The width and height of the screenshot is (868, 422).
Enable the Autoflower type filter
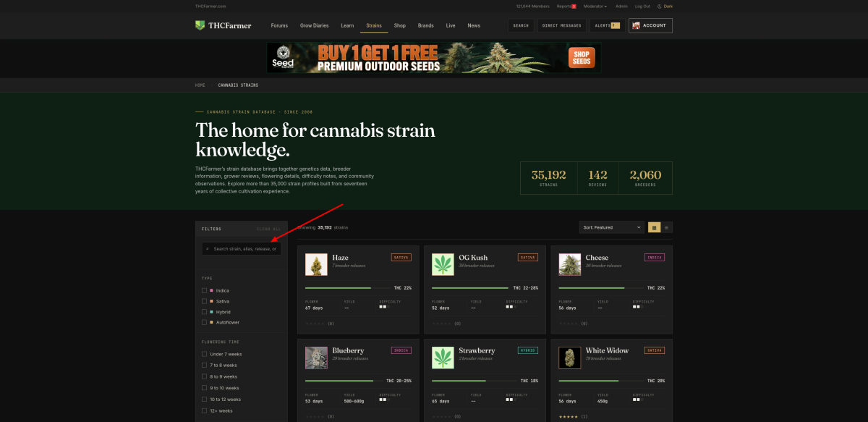pyautogui.click(x=204, y=322)
